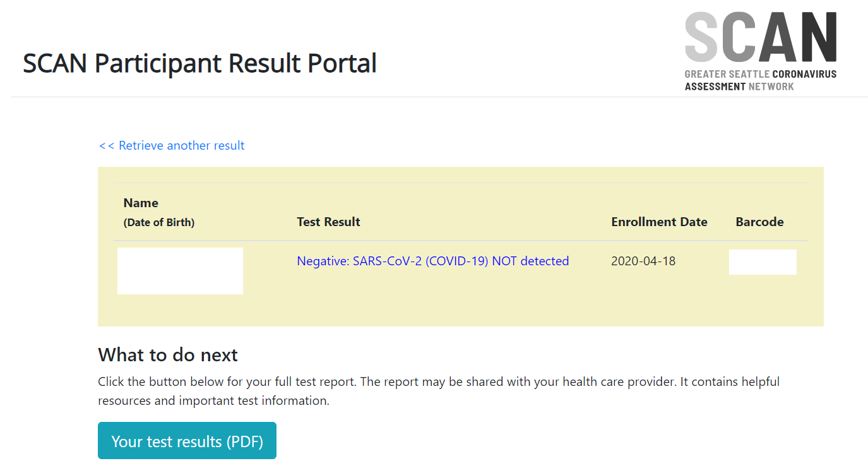This screenshot has height=468, width=868.
Task: Click the Enrollment Date column header
Action: point(659,222)
